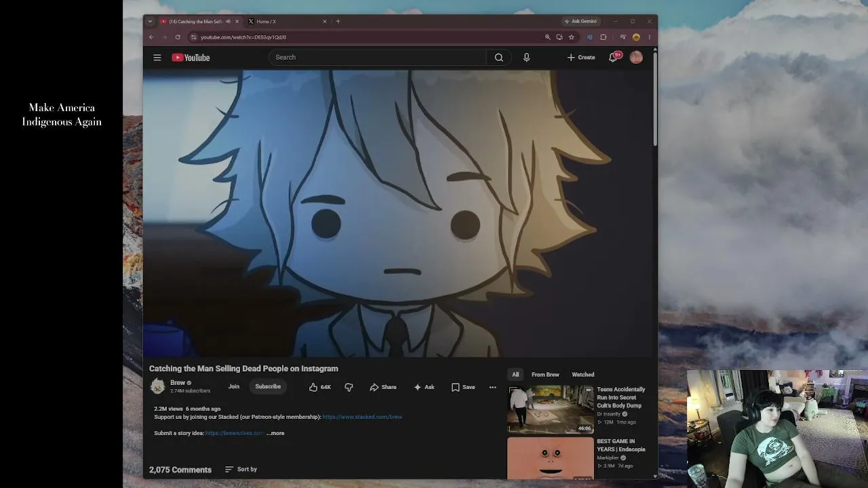
Task: Click the Ask Gemini button
Action: (x=580, y=21)
